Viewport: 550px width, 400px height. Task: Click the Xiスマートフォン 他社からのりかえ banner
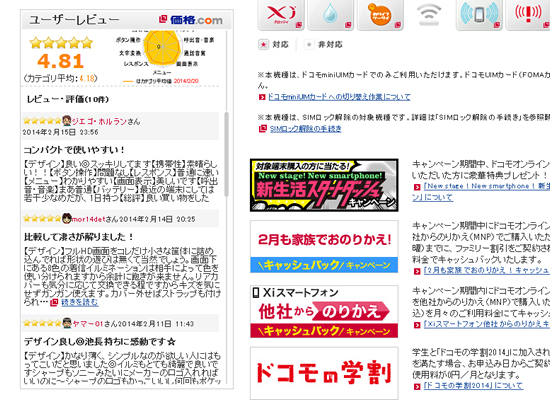click(324, 312)
